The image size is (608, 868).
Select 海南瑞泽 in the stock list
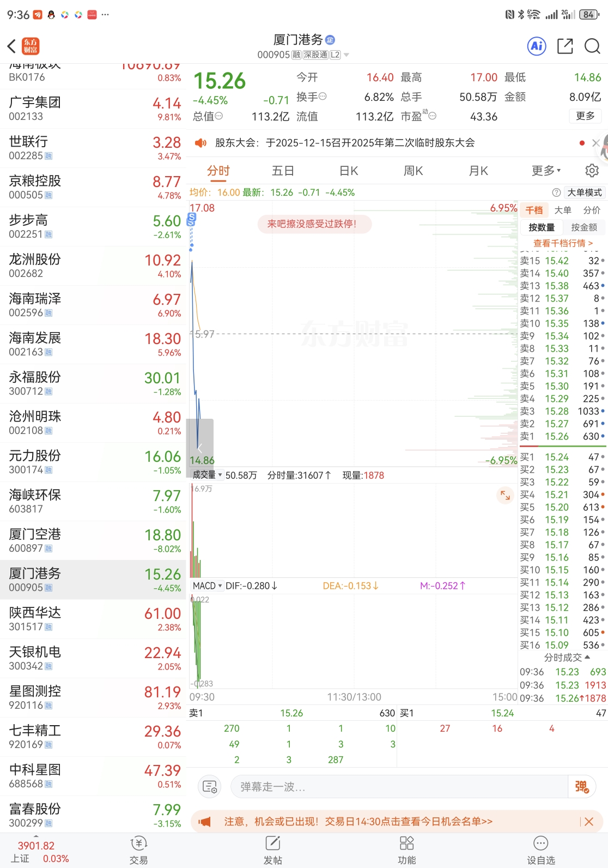(x=93, y=305)
